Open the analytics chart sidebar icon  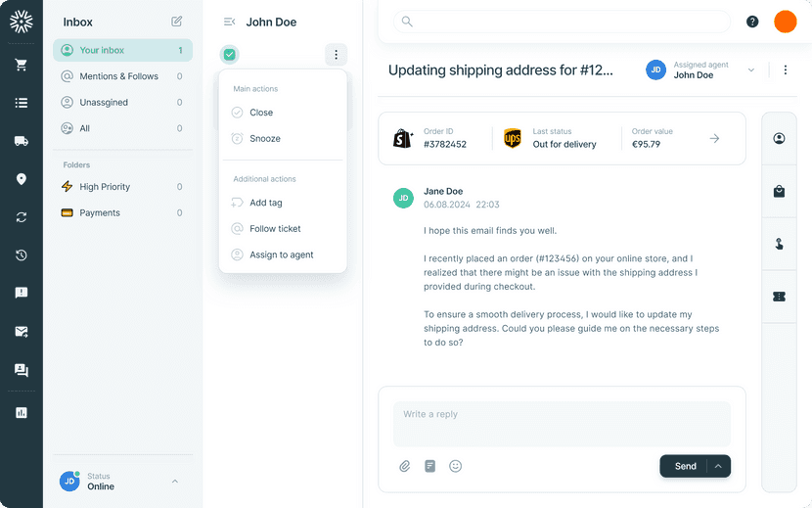coord(21,413)
